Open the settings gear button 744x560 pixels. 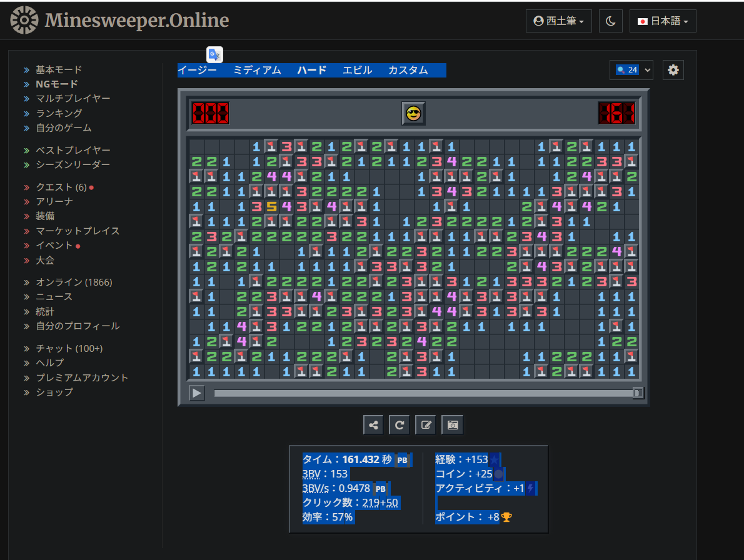673,70
